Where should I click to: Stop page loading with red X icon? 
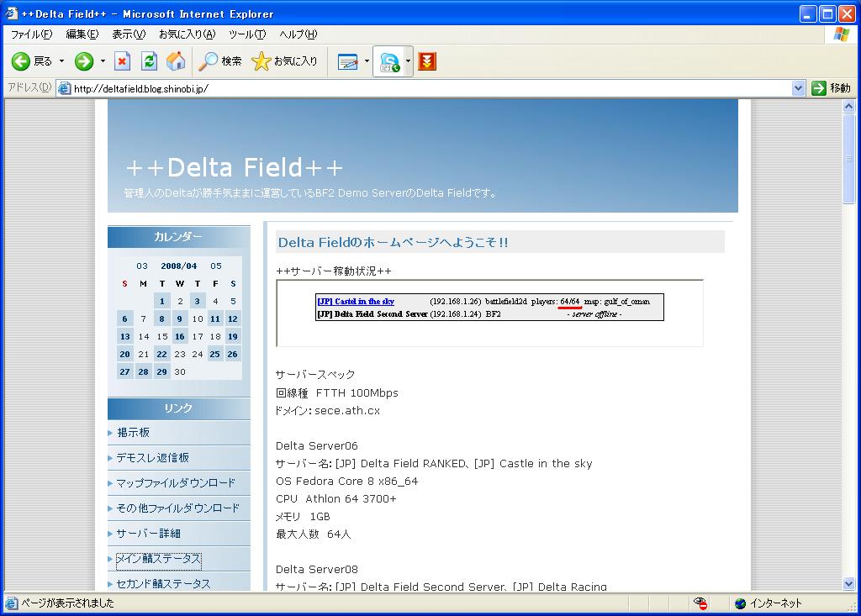click(122, 61)
